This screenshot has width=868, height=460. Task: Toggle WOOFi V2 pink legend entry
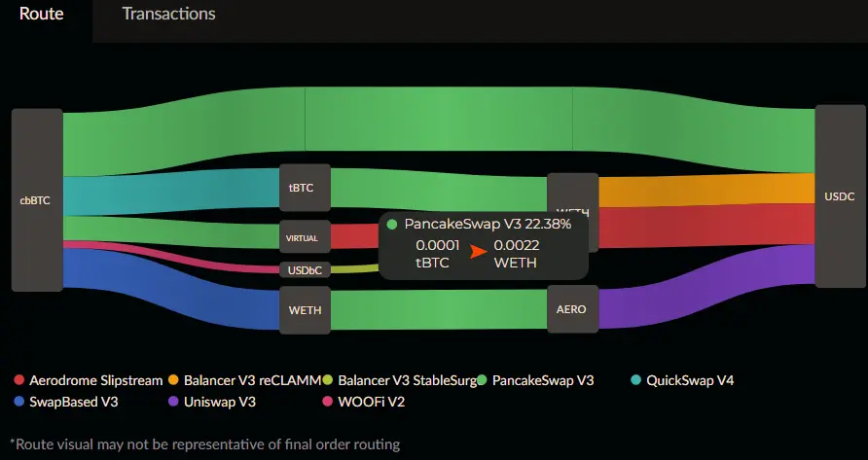(x=363, y=402)
